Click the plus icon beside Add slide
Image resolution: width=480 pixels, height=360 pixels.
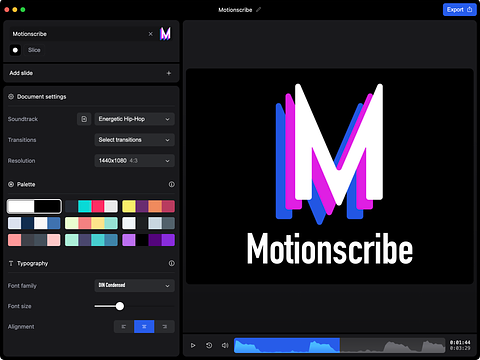click(x=169, y=73)
